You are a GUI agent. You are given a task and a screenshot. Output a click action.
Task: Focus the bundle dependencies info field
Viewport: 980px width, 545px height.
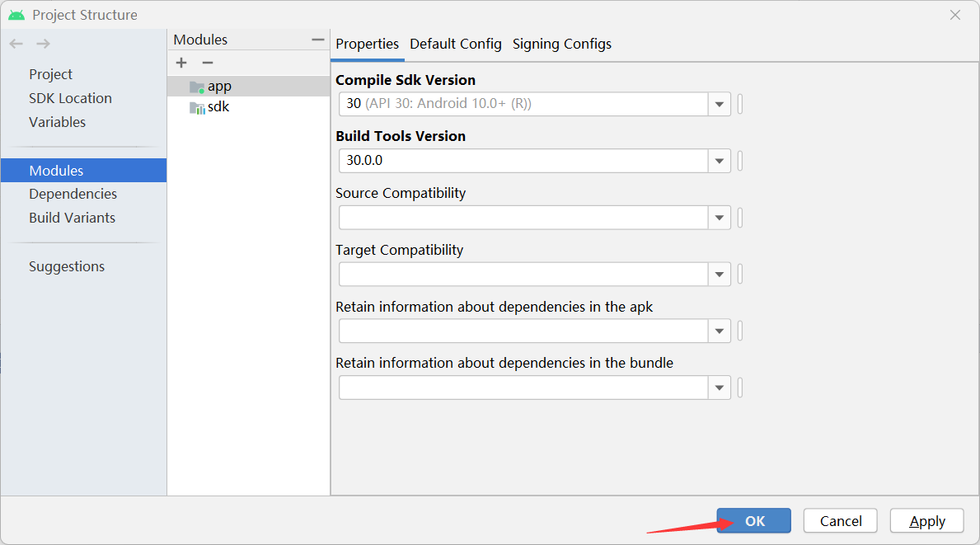pos(523,388)
